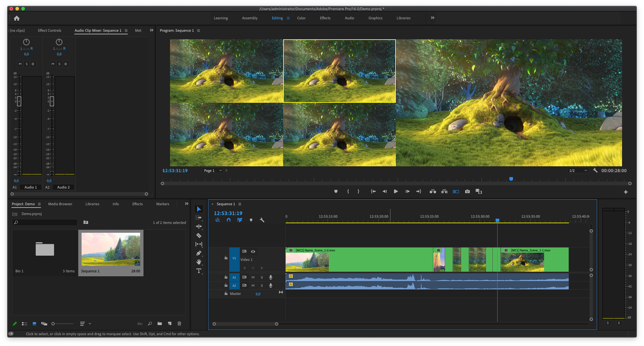Click the Extract button

[x=444, y=191]
